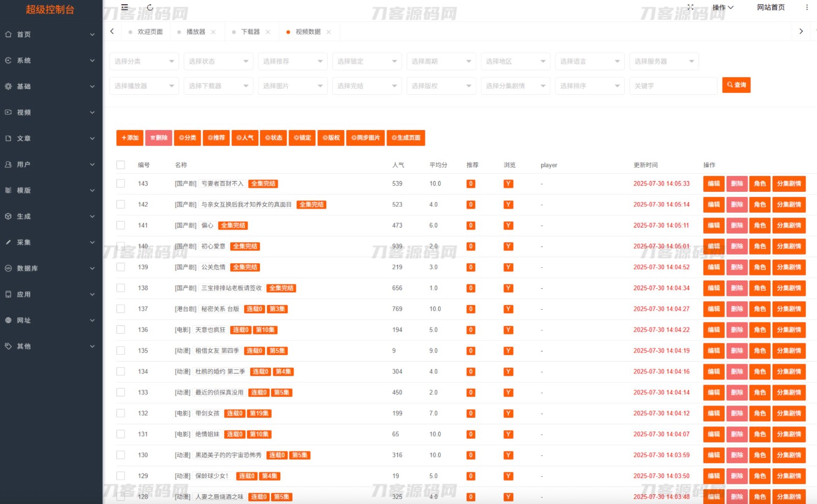Toggle the fullscreen icon in header
The image size is (817, 504).
click(690, 7)
